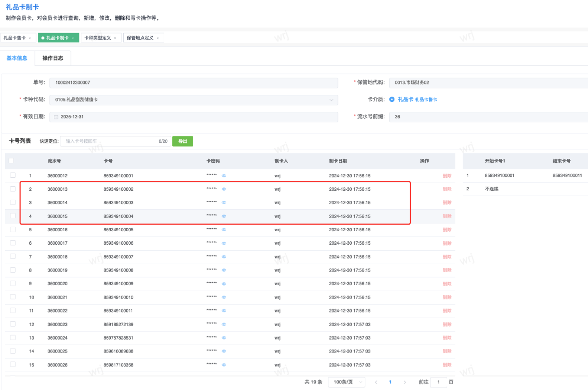The image size is (588, 390).
Task: Open calendar icon in 有效日期 field
Action: [x=56, y=117]
